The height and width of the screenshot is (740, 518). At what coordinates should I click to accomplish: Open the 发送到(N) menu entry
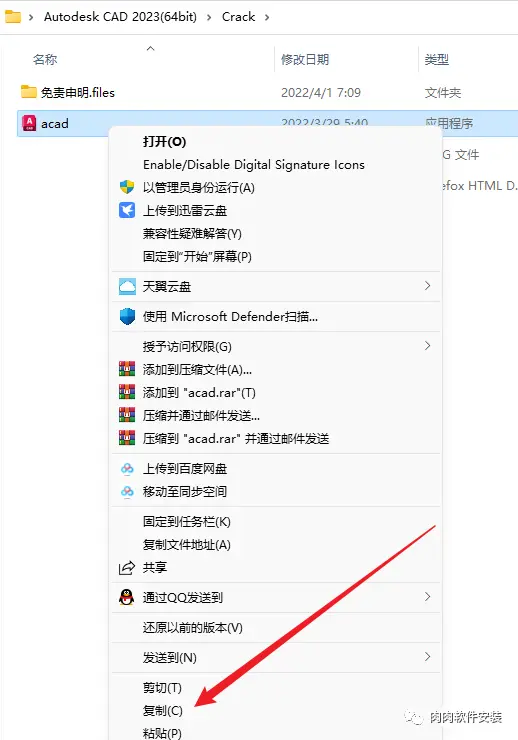(x=169, y=657)
